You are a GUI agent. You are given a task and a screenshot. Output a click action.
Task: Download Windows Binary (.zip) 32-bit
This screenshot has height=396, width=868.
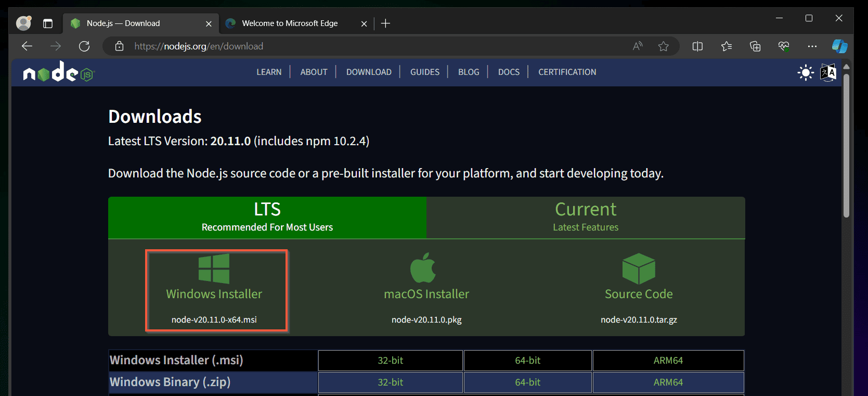tap(391, 382)
